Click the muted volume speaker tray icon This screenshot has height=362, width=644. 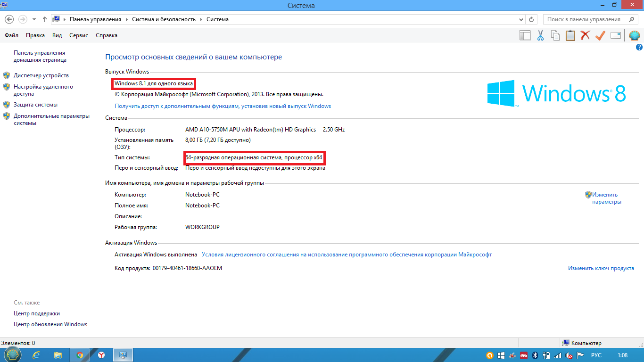(569, 355)
